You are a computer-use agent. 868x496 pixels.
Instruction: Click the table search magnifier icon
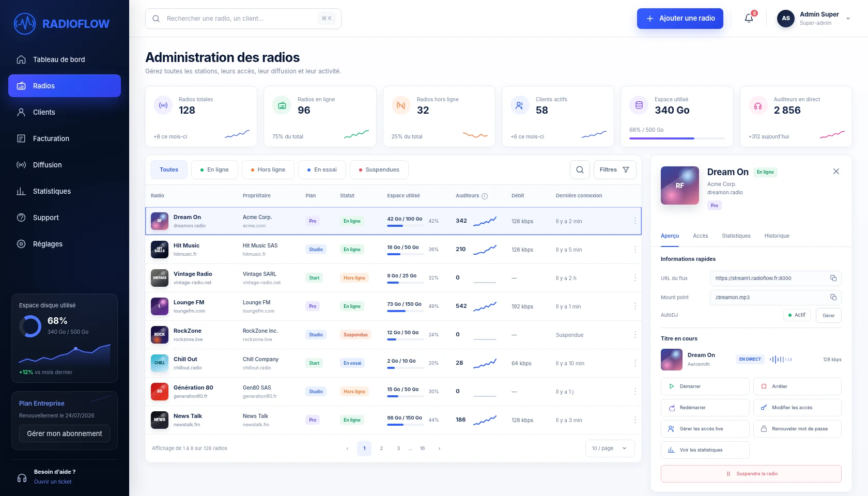point(580,169)
